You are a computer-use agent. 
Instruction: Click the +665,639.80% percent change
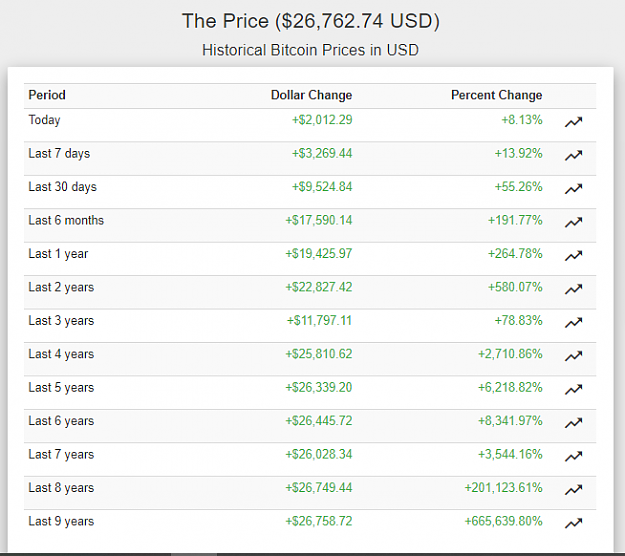(504, 522)
